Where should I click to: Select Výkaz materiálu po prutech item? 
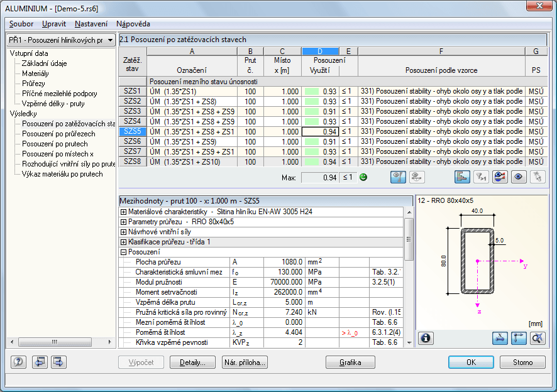click(62, 174)
